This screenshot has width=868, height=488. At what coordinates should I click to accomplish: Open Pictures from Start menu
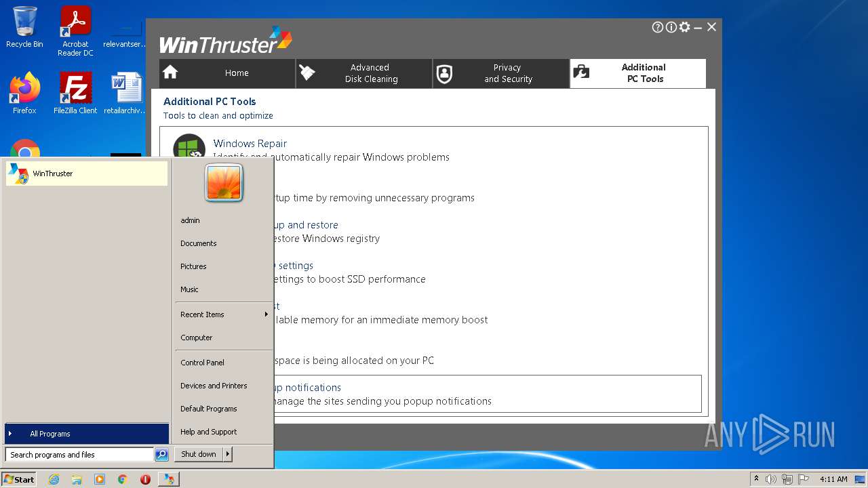[193, 266]
